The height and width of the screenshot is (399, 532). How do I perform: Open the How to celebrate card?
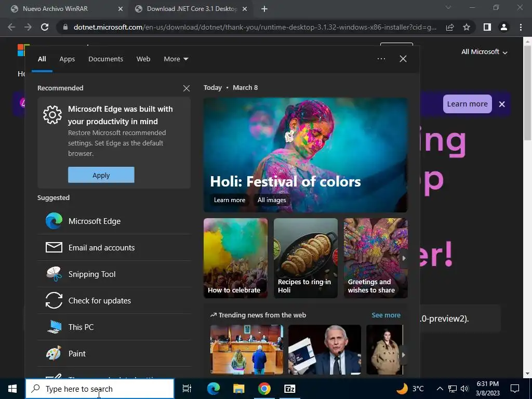(235, 258)
